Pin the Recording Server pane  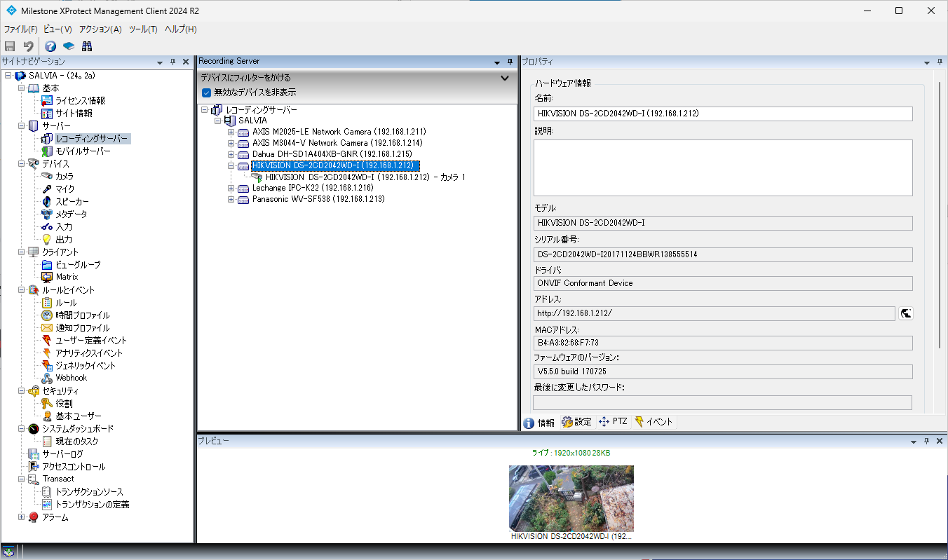[510, 62]
